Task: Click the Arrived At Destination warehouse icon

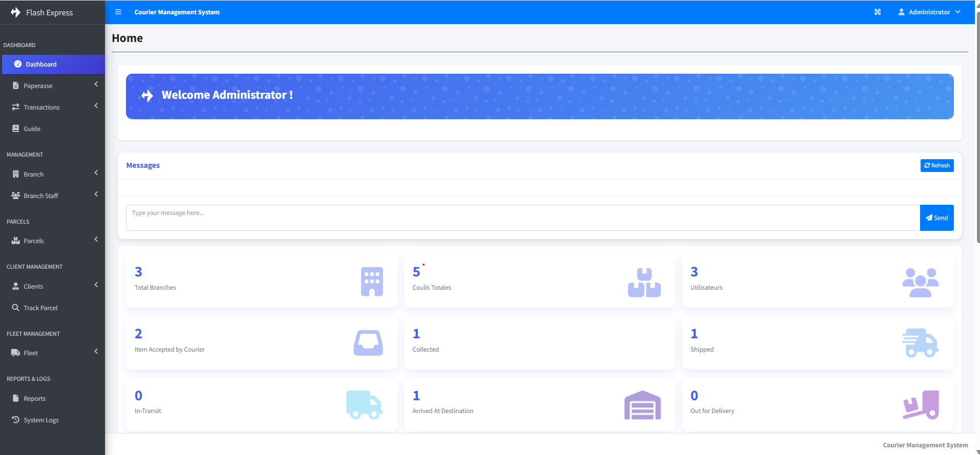Action: click(642, 405)
